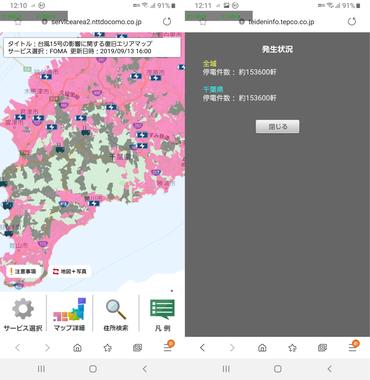Go forward in left browser toolbar
This screenshot has width=370, height=380.
point(47,348)
